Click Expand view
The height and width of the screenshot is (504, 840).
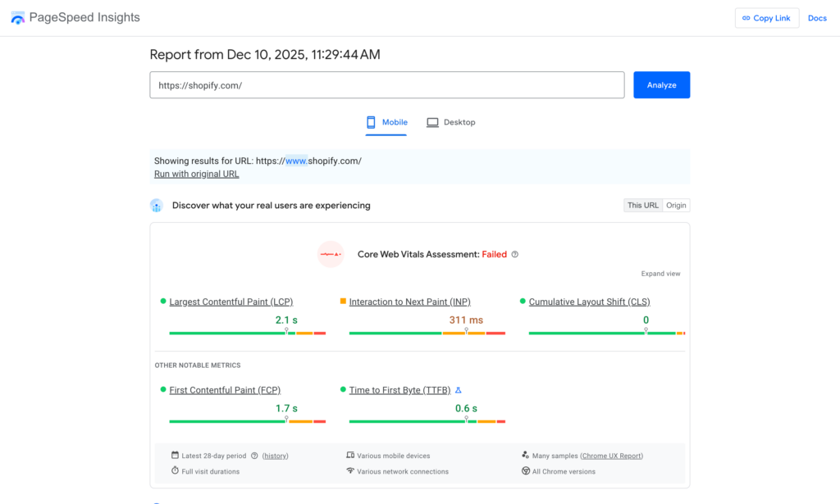[660, 274]
